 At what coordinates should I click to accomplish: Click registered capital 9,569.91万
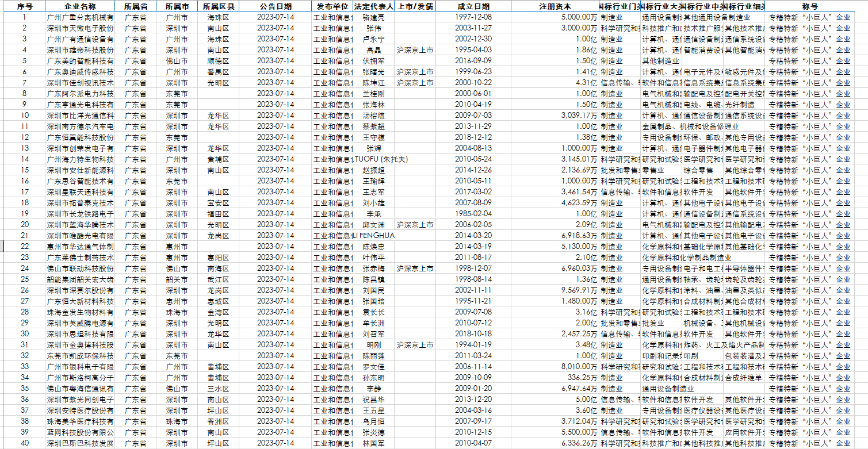(555, 290)
